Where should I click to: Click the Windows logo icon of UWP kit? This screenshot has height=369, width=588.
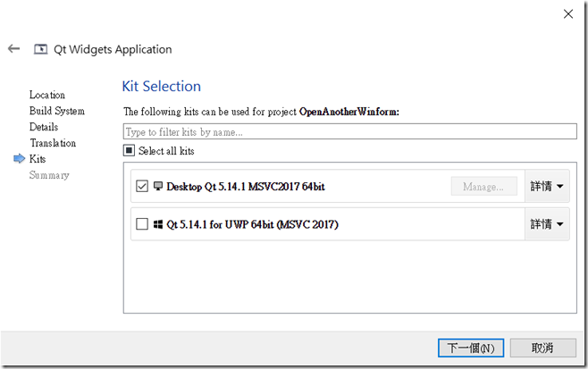158,224
